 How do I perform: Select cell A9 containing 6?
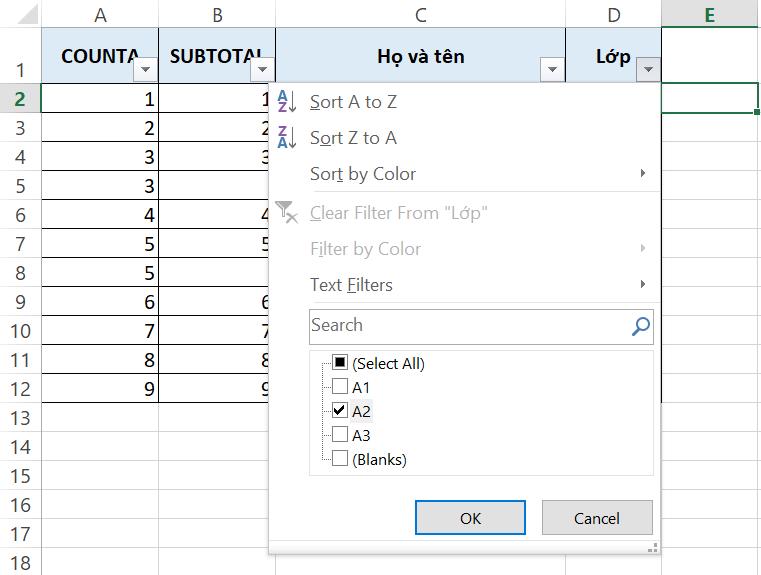pos(100,301)
